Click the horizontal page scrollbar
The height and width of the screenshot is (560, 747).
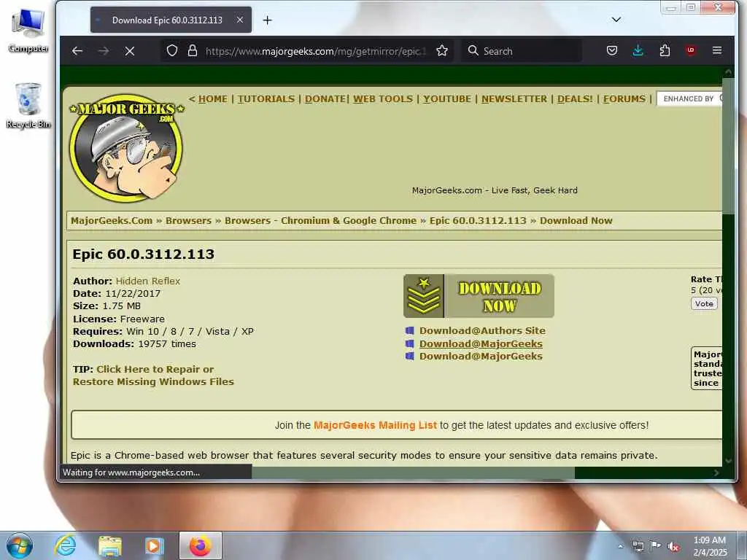click(413, 472)
